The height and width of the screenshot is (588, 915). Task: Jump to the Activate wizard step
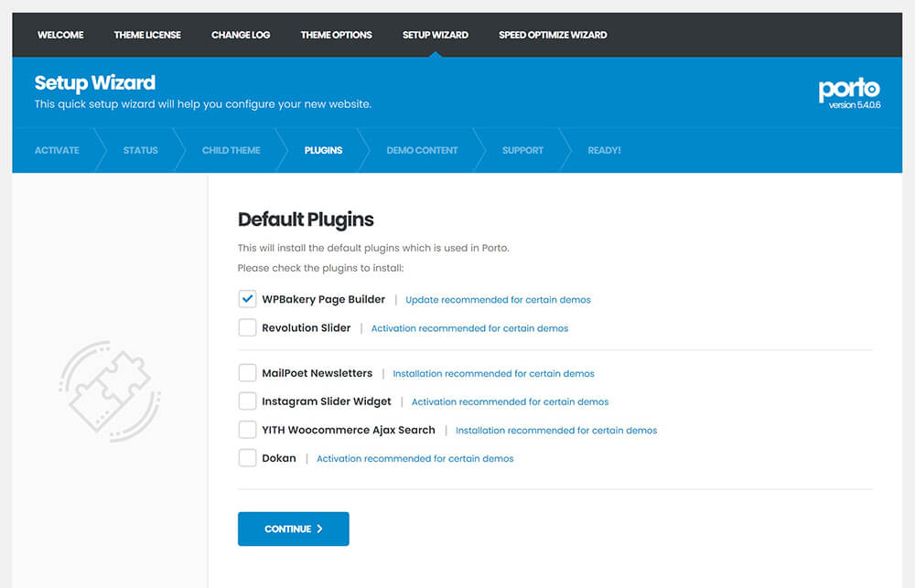(57, 150)
